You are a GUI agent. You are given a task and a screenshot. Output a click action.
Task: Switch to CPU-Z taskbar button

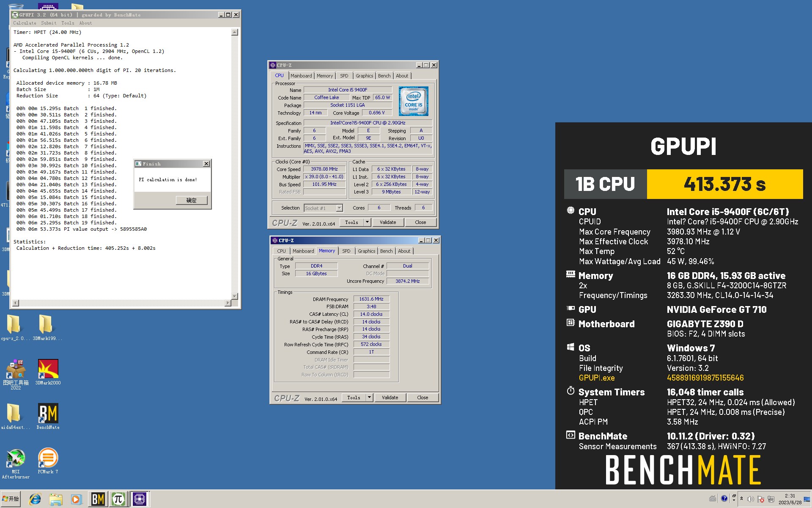coord(140,500)
